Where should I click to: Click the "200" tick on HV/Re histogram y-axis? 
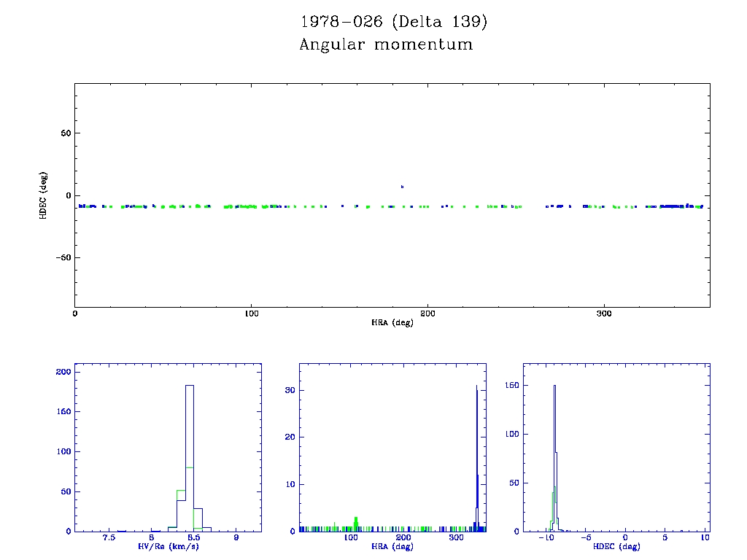click(64, 372)
